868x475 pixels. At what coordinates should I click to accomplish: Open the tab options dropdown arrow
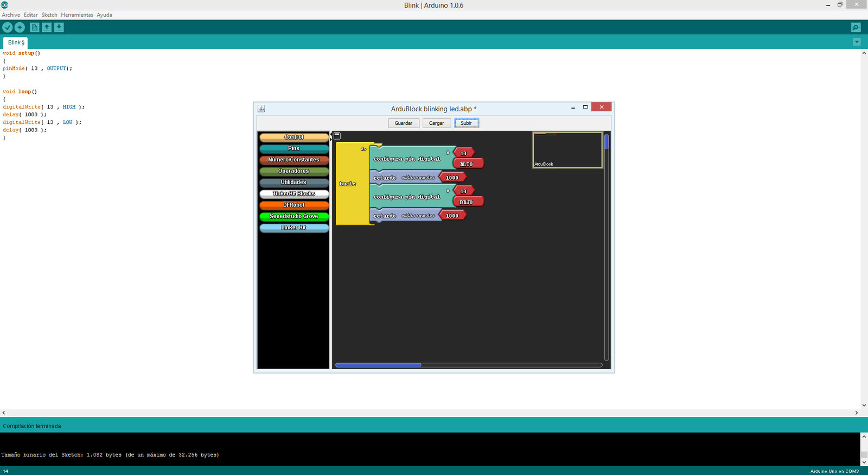(x=857, y=42)
